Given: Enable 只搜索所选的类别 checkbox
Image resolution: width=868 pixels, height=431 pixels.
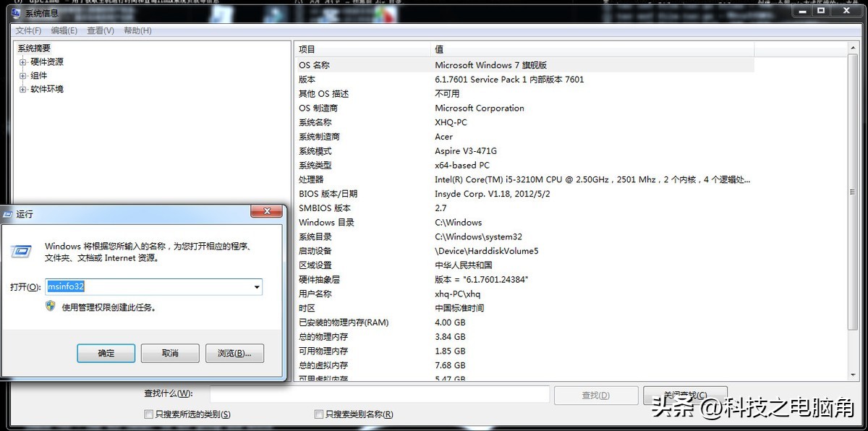Looking at the screenshot, I should pos(148,414).
